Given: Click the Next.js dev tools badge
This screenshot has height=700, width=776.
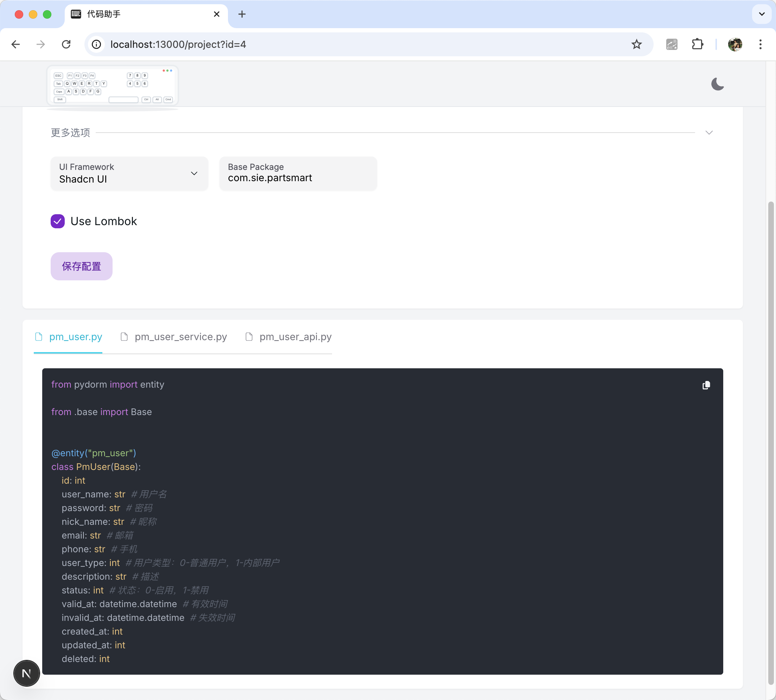Looking at the screenshot, I should coord(26,674).
